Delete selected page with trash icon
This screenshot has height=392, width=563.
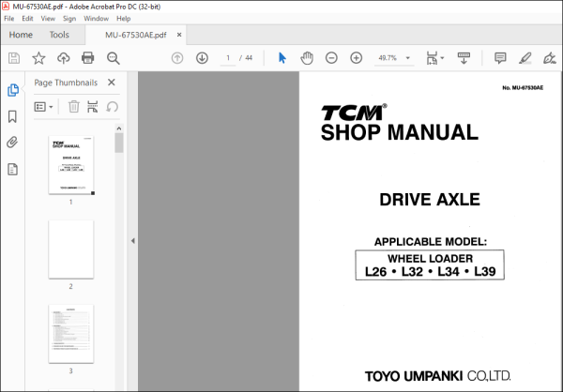[x=73, y=107]
